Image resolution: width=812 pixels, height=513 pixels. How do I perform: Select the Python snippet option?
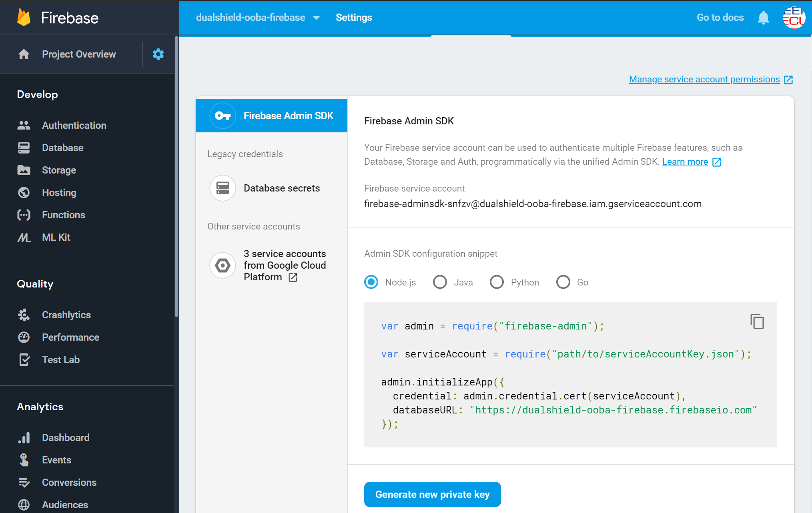click(x=497, y=282)
